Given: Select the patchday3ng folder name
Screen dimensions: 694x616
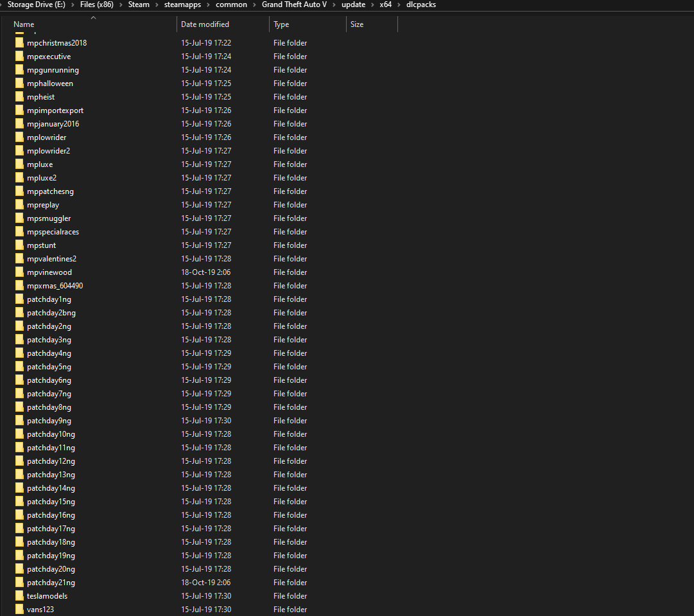Looking at the screenshot, I should [x=49, y=340].
